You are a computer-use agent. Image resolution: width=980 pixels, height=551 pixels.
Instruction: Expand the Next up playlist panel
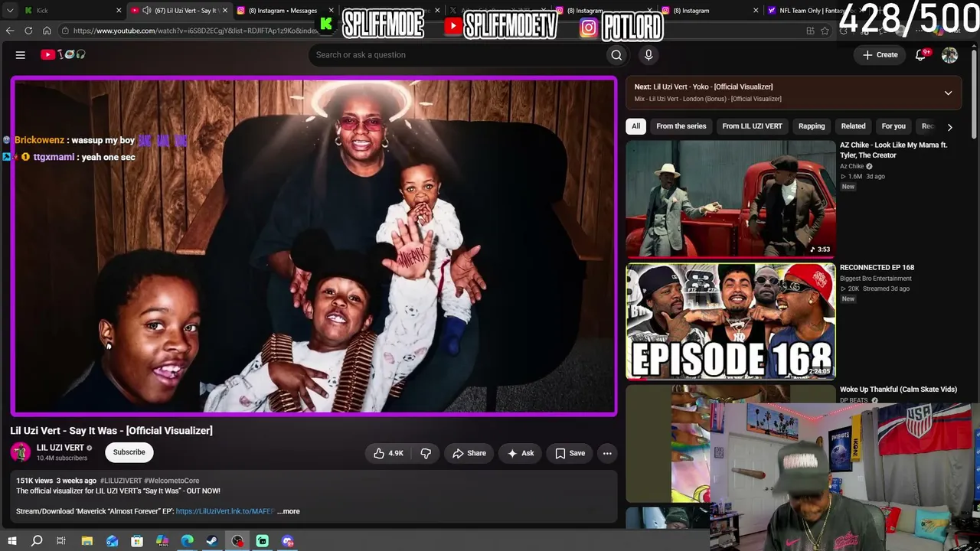(948, 93)
